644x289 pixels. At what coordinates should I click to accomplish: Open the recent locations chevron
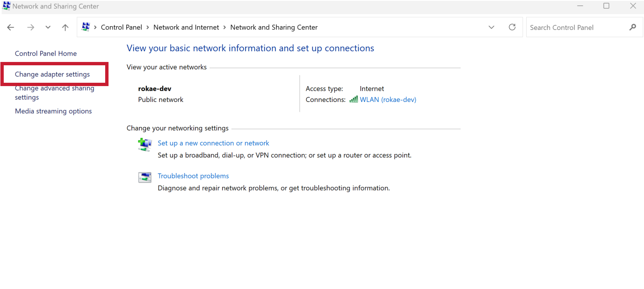[x=48, y=27]
